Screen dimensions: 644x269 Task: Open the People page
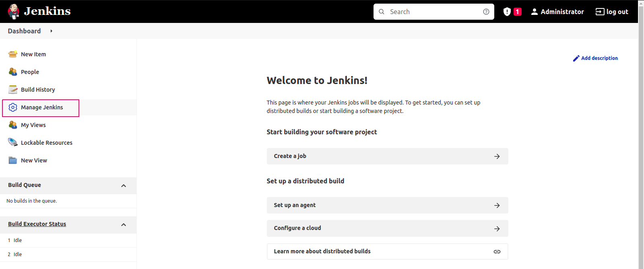(30, 72)
